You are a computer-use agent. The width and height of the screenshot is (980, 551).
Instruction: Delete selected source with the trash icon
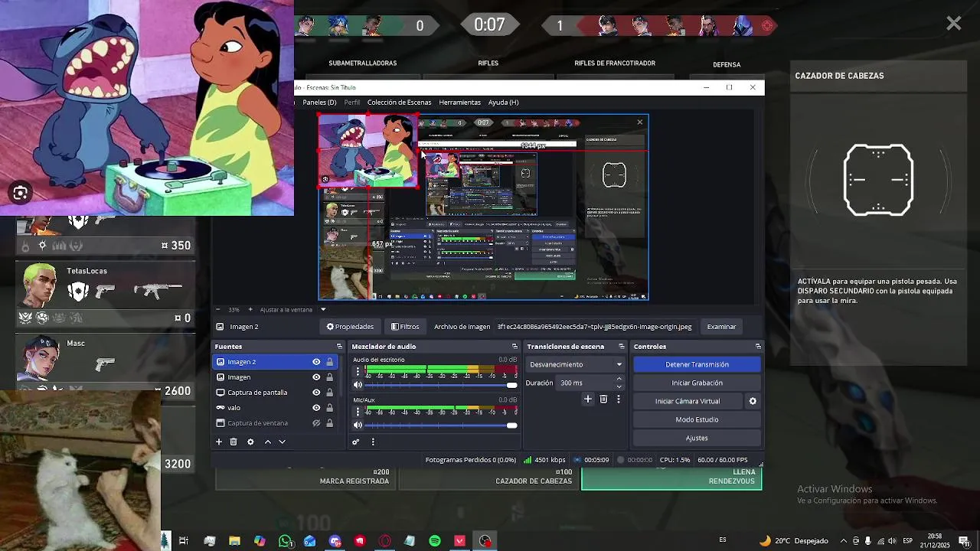click(x=234, y=442)
